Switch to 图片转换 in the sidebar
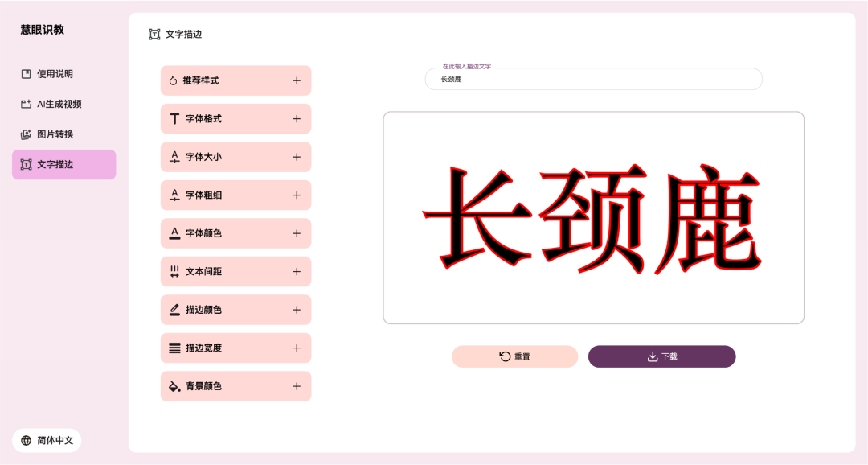Viewport: 868px width, 465px height. pyautogui.click(x=63, y=134)
